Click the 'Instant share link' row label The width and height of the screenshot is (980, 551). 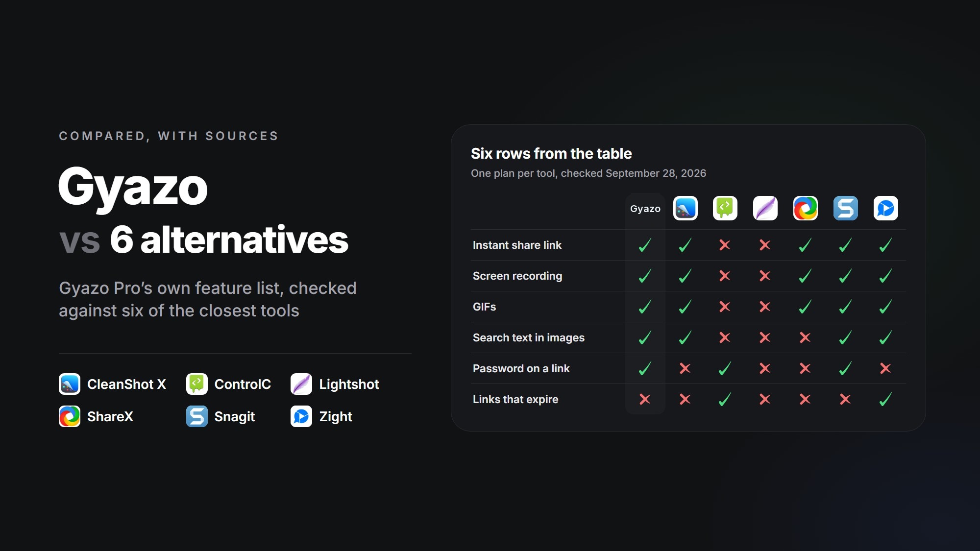517,245
